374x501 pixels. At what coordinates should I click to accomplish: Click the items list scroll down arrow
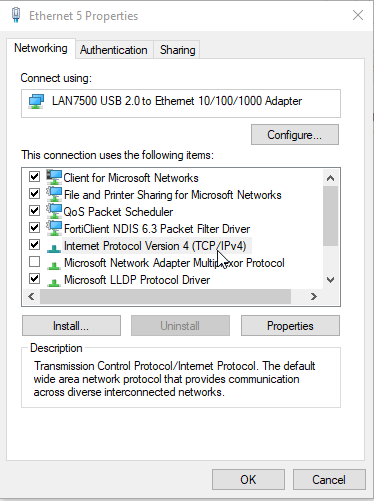tap(330, 280)
